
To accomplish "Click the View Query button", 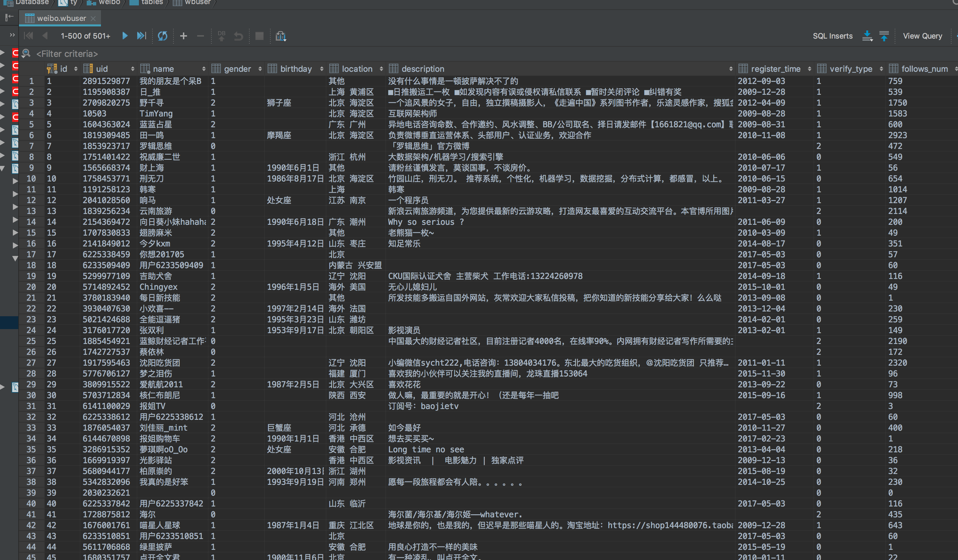I will coord(922,36).
